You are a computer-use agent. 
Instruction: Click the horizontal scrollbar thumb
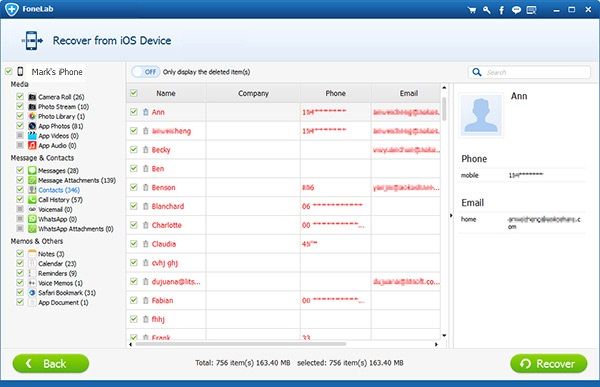241,344
